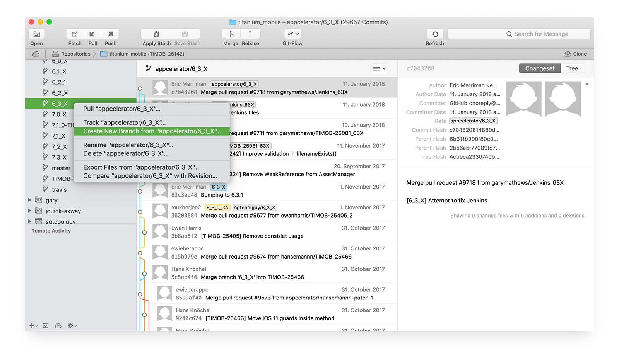Expand the sgtcoolguy remote
The image size is (619, 364).
(29, 221)
